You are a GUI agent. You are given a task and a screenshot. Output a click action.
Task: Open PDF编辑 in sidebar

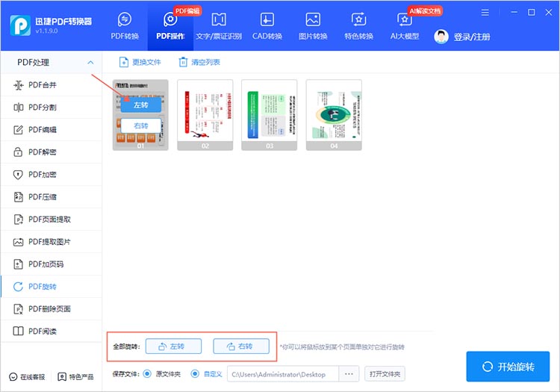click(x=51, y=130)
